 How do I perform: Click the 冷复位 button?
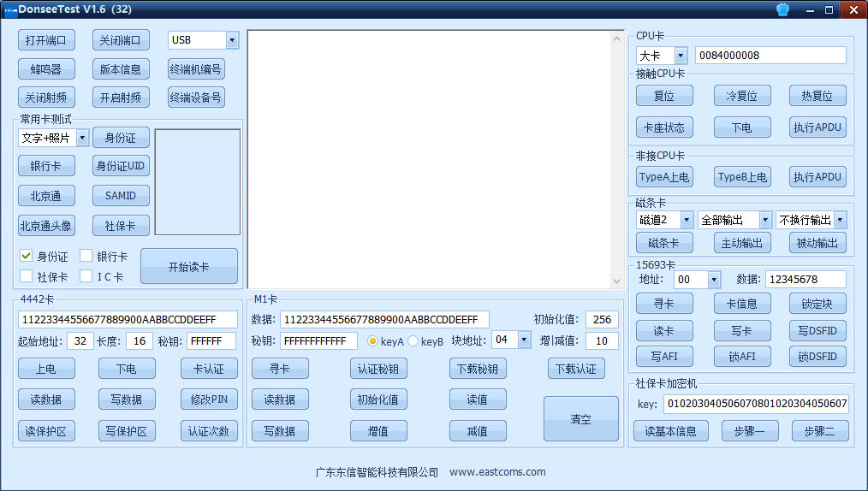[742, 96]
